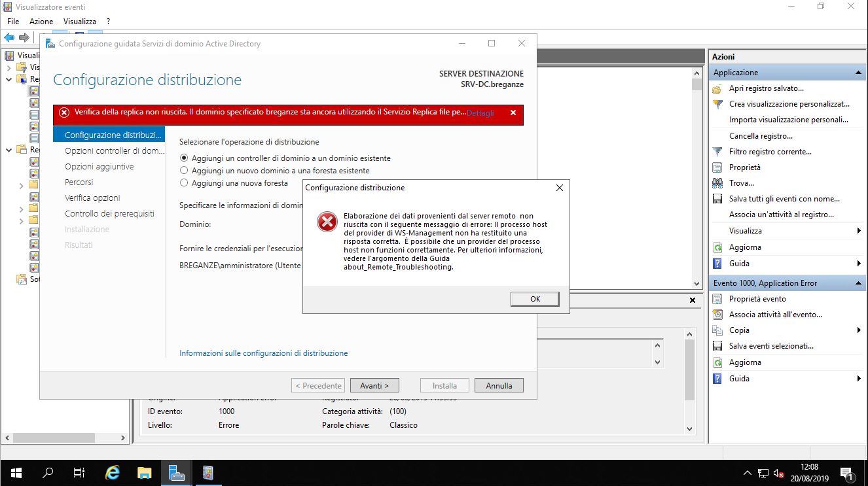Open the Visualizza menu

pyautogui.click(x=80, y=22)
